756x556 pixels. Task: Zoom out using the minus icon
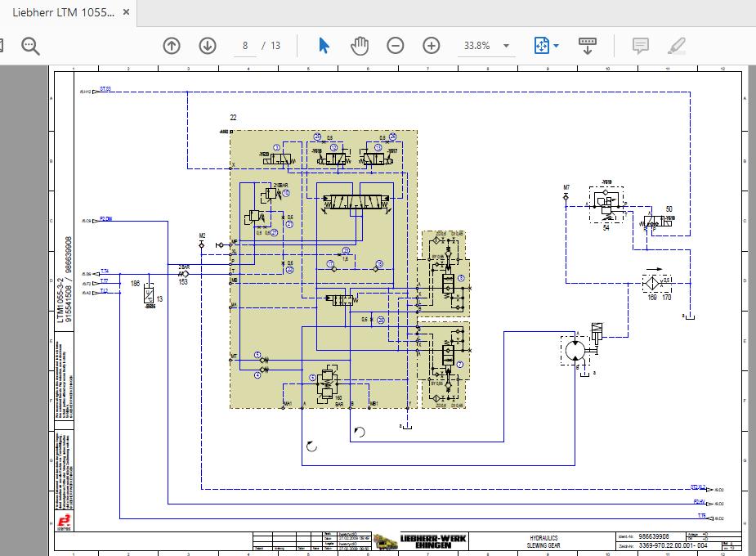396,45
